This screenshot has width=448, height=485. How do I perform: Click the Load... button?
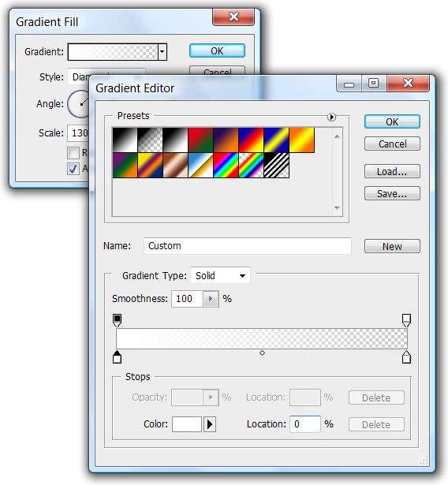tap(392, 171)
